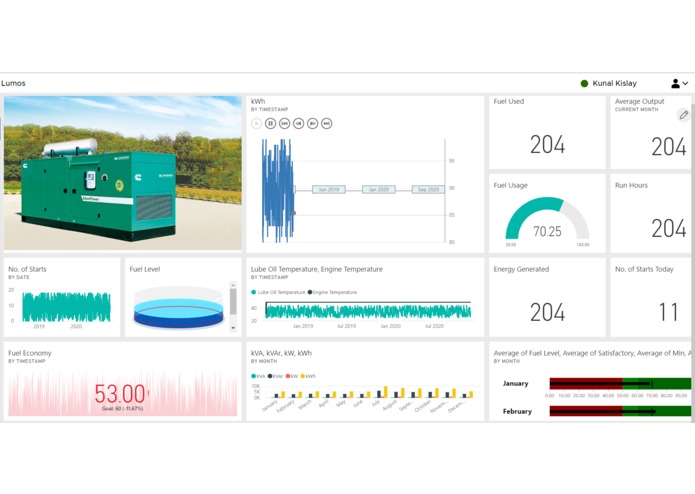This screenshot has height=494, width=695.
Task: Click the July bars in monthly chart
Action: 382,392
